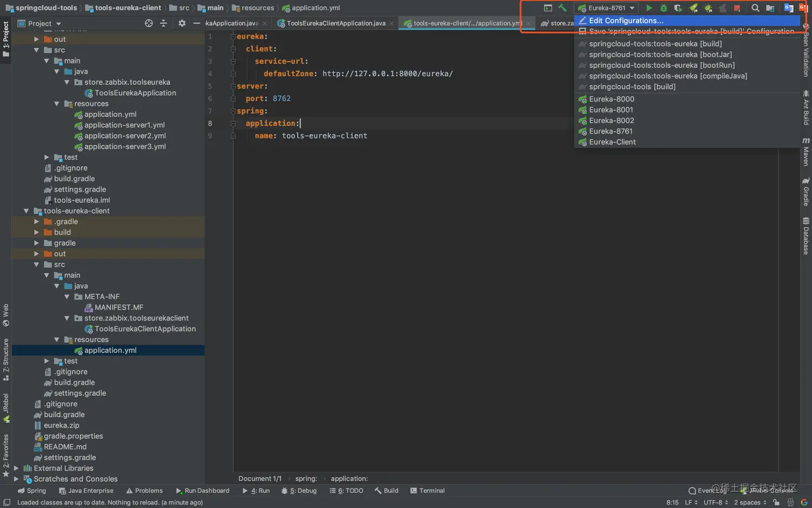
Task: Open the Run Dashboard tool window
Action: click(202, 491)
